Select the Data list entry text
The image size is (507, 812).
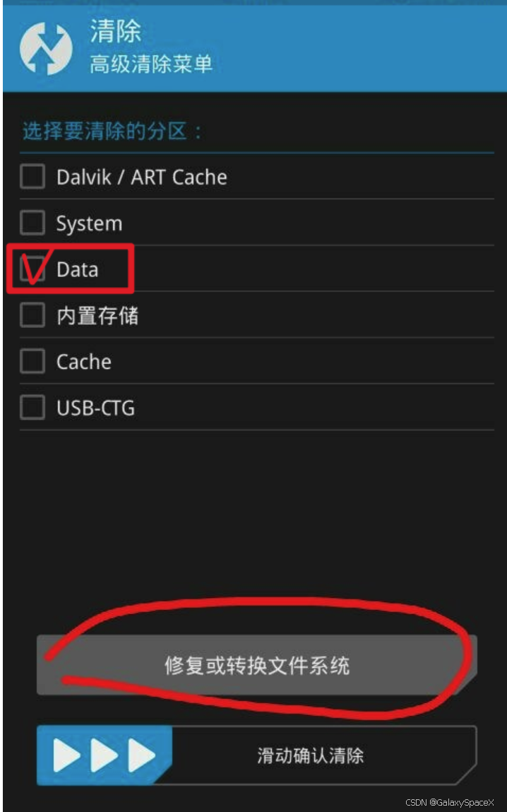click(78, 269)
